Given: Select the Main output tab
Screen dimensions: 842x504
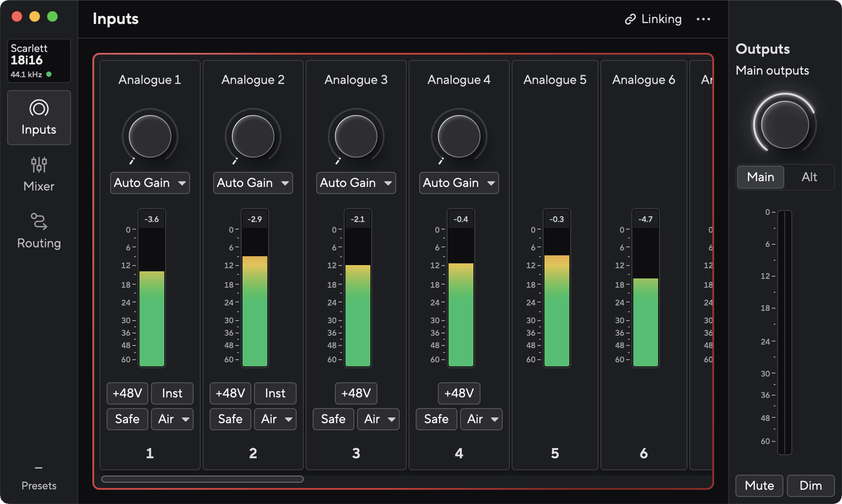Looking at the screenshot, I should coord(761,177).
